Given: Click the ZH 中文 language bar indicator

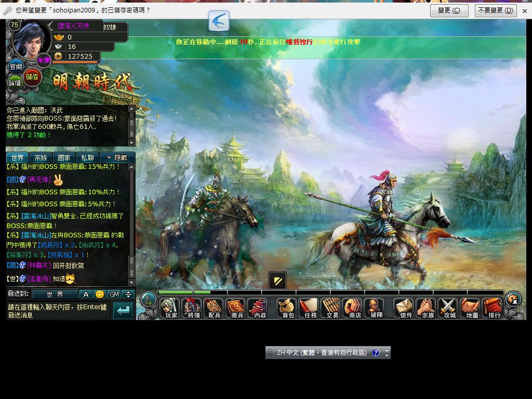Looking at the screenshot, I should click(321, 353).
